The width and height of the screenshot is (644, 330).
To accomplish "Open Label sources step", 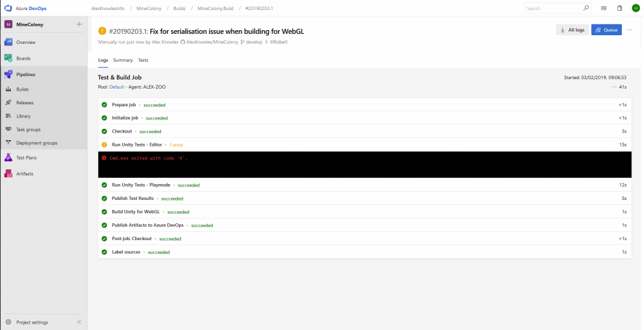I will tap(365, 252).
